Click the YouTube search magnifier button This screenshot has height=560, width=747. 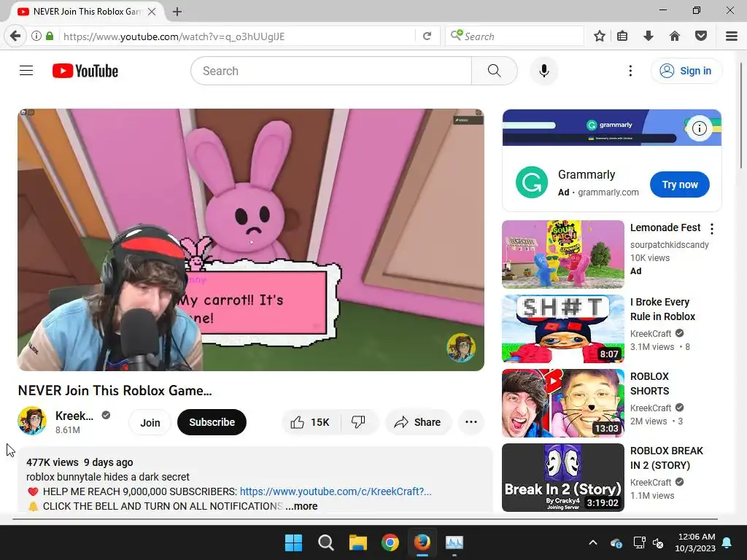pyautogui.click(x=494, y=71)
